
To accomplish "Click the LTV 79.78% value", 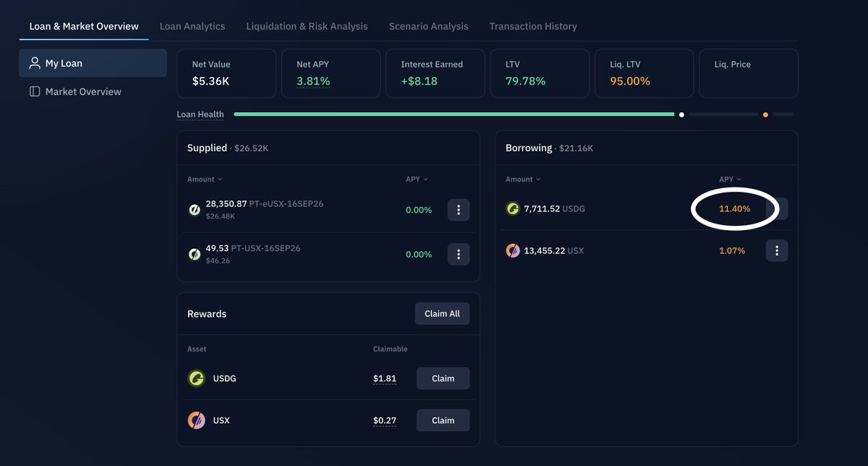I will pyautogui.click(x=525, y=81).
